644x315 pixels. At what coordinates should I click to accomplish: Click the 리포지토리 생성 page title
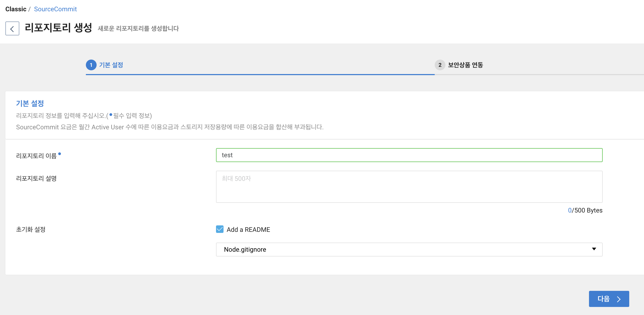[58, 28]
